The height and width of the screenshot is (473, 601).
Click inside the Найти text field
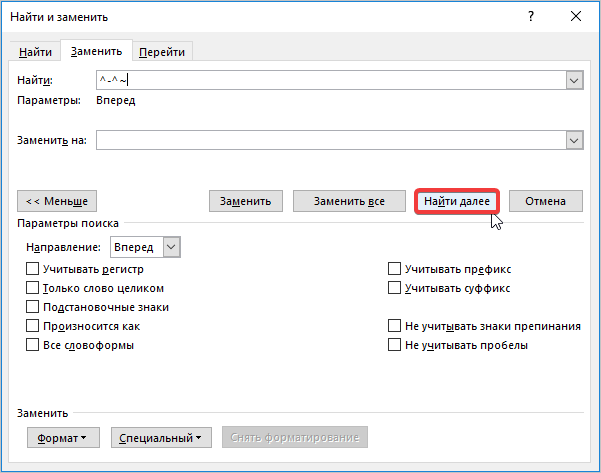point(330,81)
